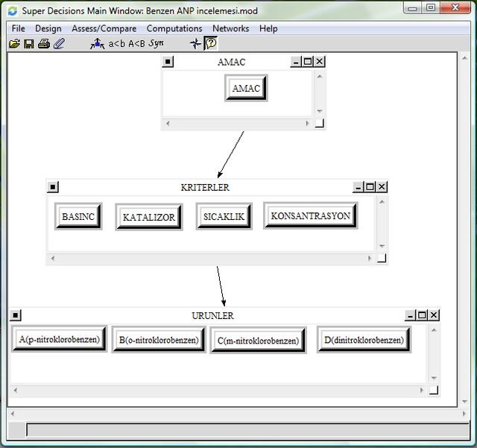The width and height of the screenshot is (477, 448).
Task: Open the Design menu
Action: point(48,28)
